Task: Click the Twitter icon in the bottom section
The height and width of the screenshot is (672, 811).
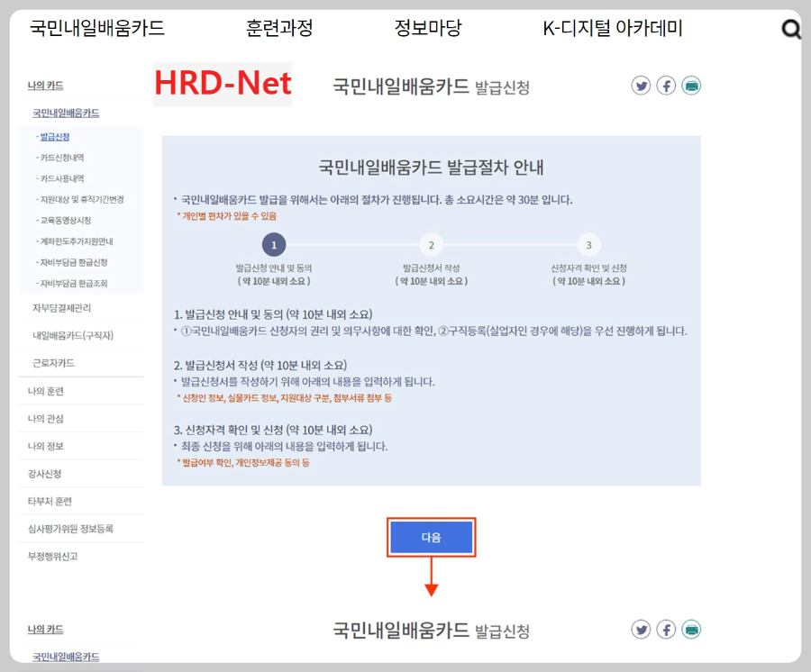Action: tap(641, 630)
